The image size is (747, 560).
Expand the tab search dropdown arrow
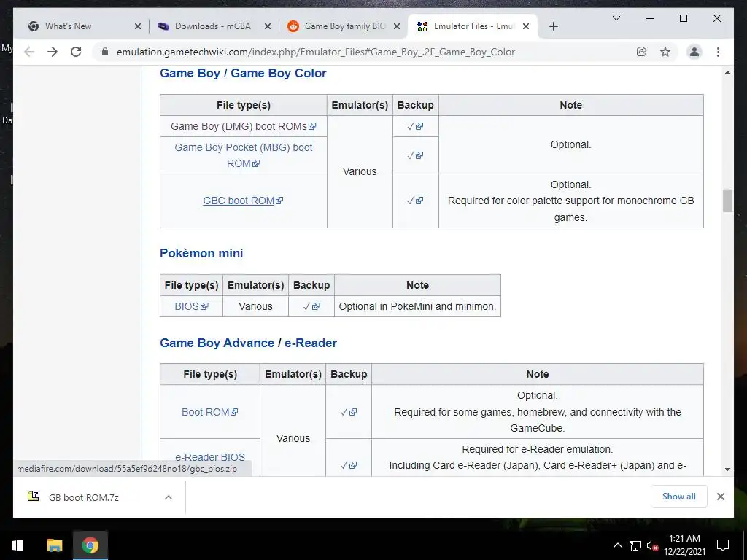[x=616, y=18]
